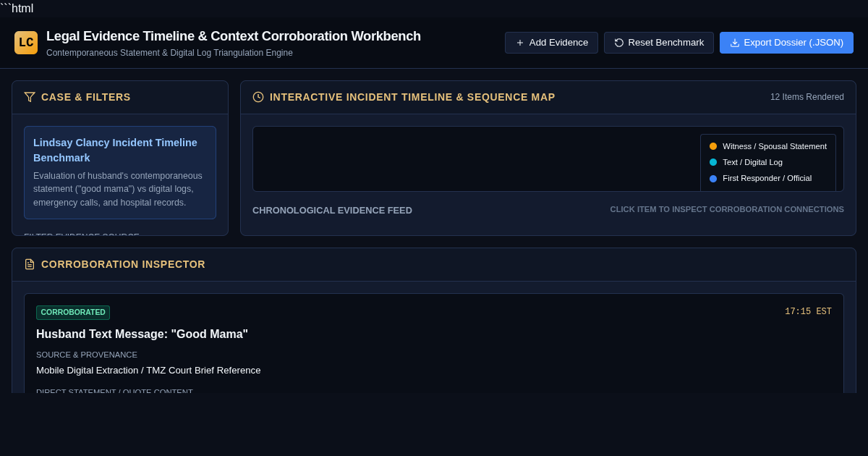Click "Click item to inspect corroboration connections" hint
Viewport: 868px width, 456px height.
(x=727, y=209)
